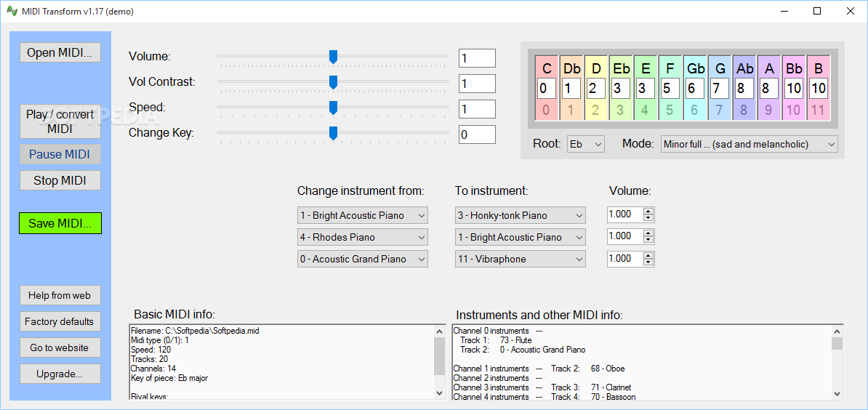Minimize the MIDI Transform window
The height and width of the screenshot is (410, 868).
[x=785, y=11]
